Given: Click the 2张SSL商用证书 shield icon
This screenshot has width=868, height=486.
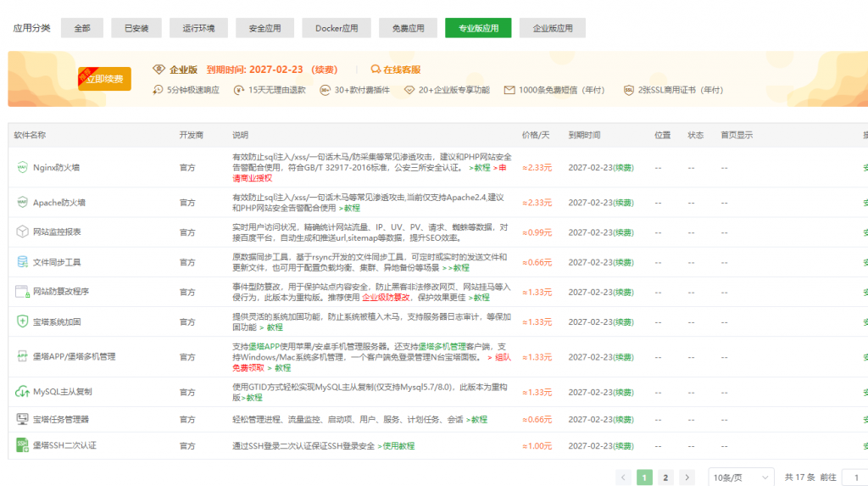Looking at the screenshot, I should (628, 90).
